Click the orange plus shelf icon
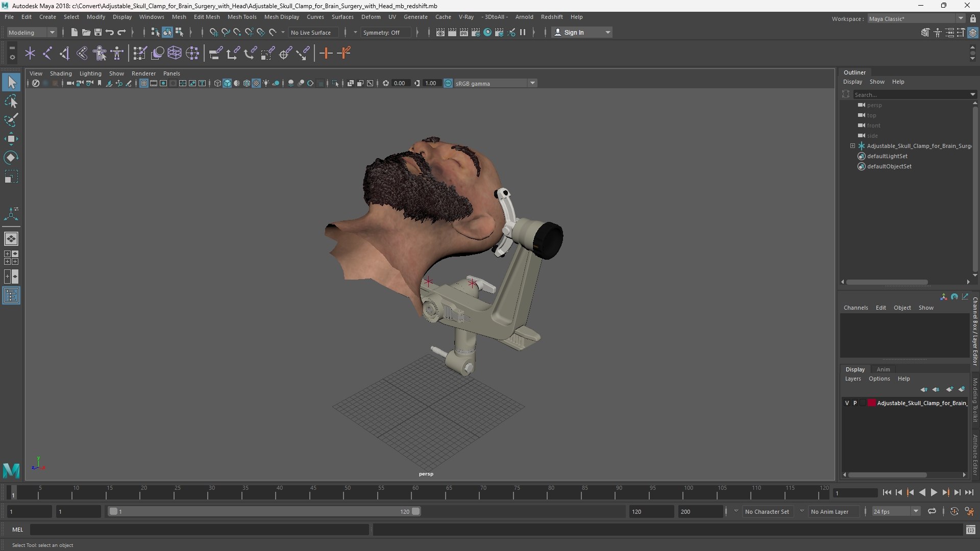 coord(326,53)
